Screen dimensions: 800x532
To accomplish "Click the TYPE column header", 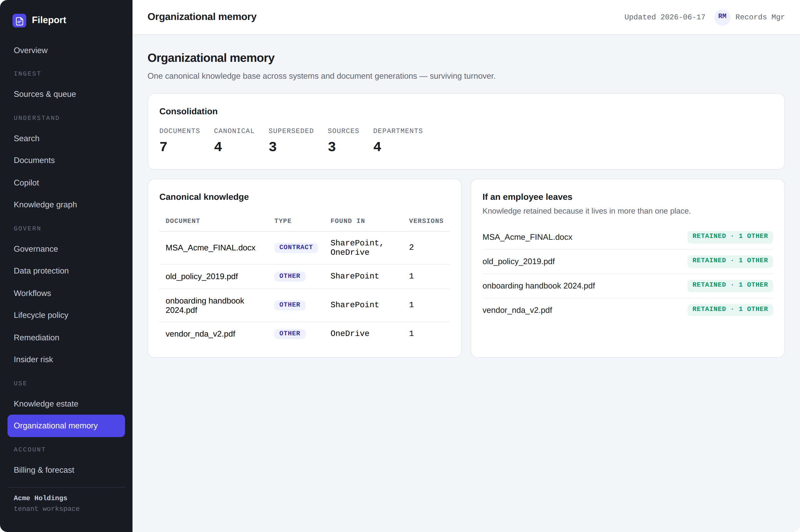I will (283, 221).
